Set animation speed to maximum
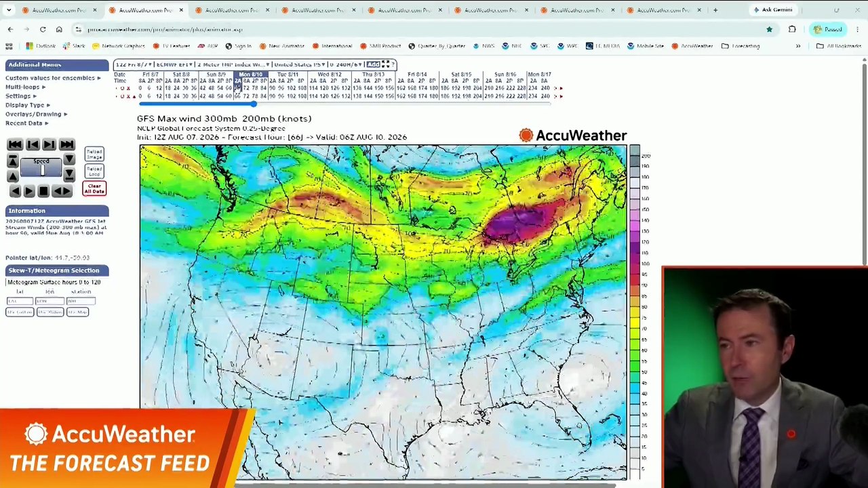 (12, 161)
